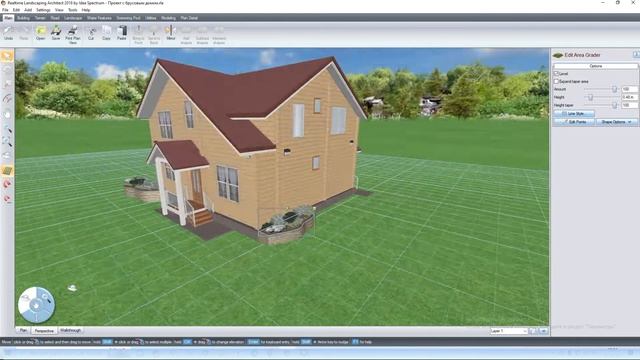
Task: Open the Edit menu
Action: (x=16, y=10)
